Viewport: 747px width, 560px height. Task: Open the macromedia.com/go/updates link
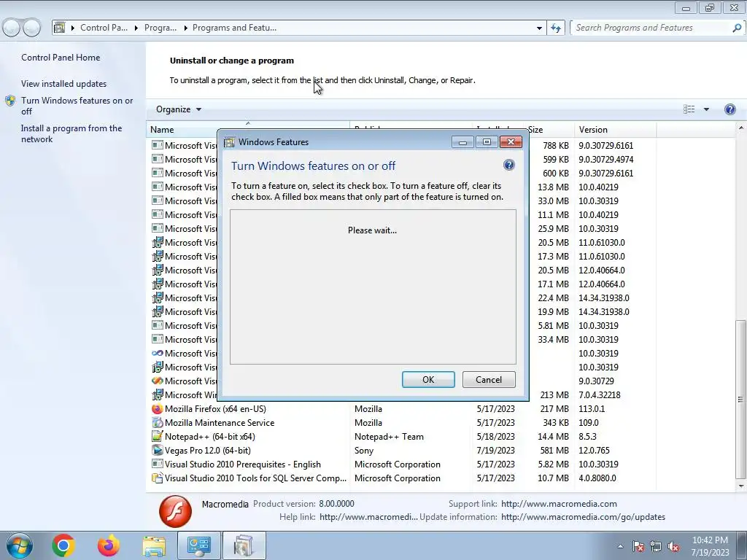click(583, 517)
